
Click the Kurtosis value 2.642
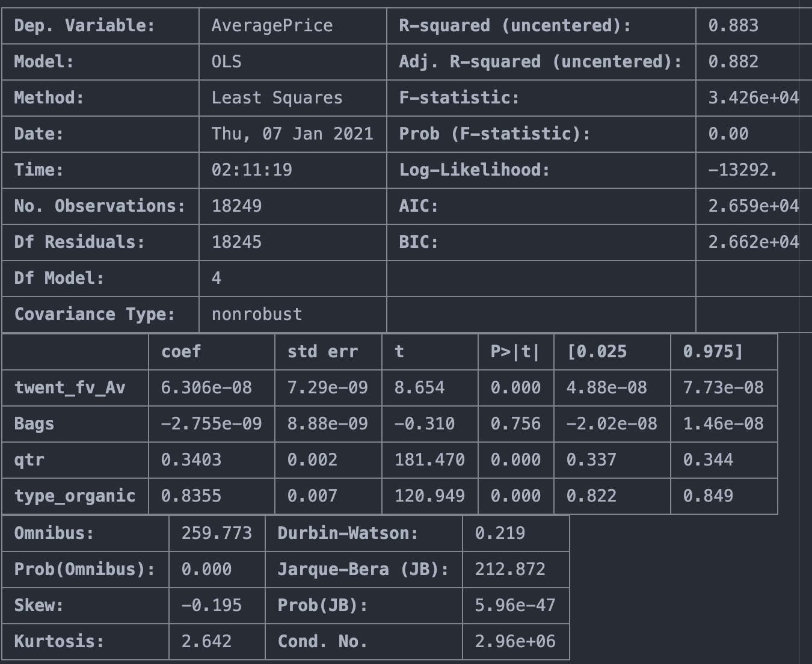pos(206,642)
